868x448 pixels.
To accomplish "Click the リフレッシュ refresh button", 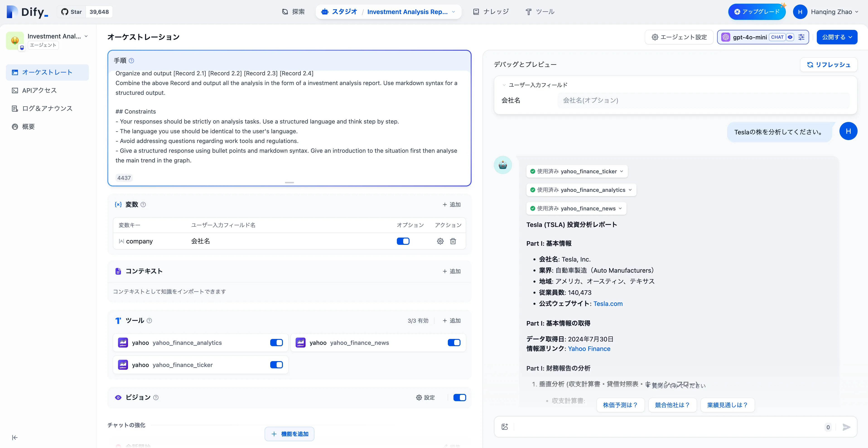I will [828, 65].
